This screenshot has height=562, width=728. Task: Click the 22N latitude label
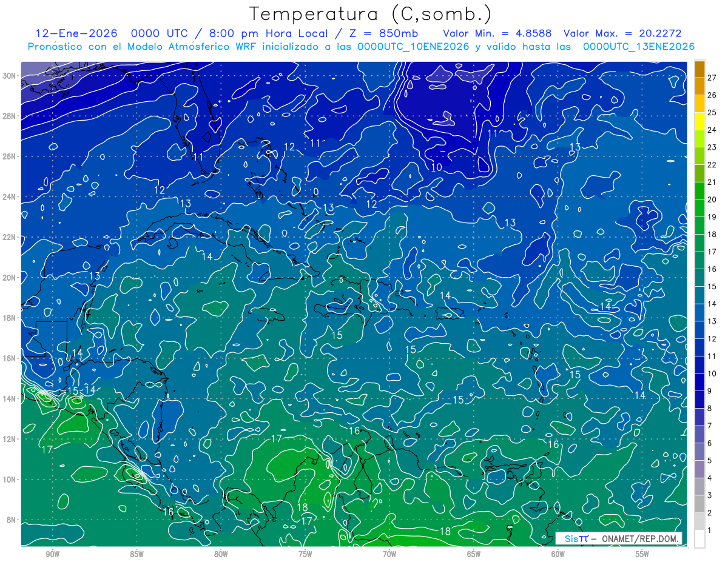point(10,237)
